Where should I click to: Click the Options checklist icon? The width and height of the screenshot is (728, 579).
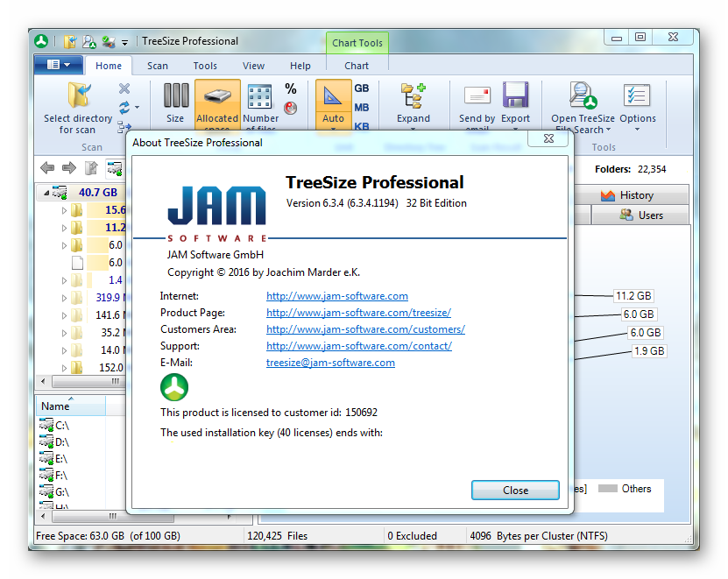(x=637, y=95)
